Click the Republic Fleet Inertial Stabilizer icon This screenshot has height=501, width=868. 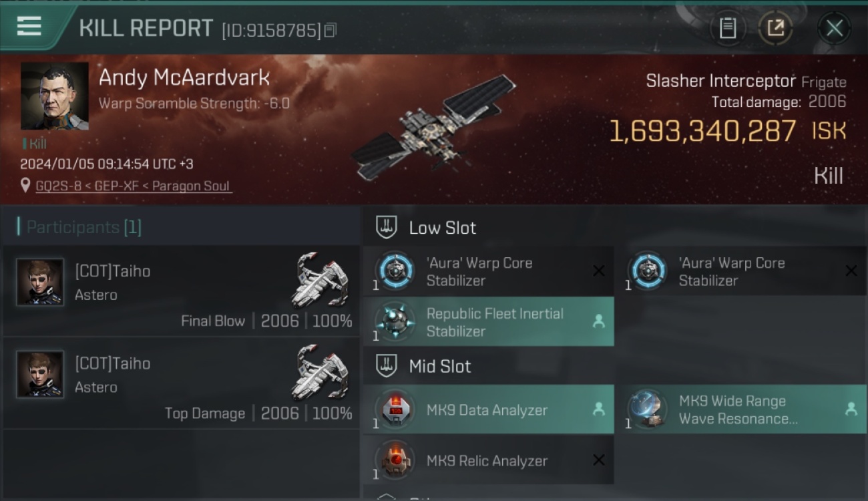tap(395, 321)
